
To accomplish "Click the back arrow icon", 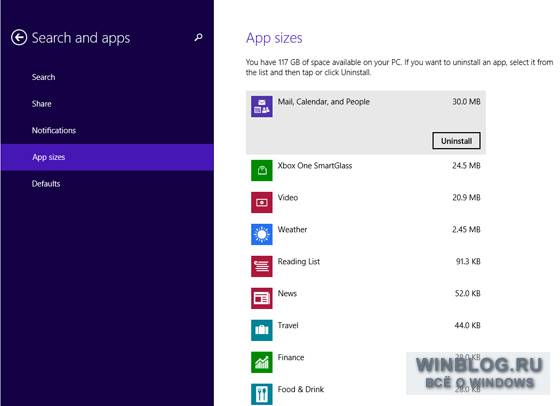I will (x=19, y=37).
